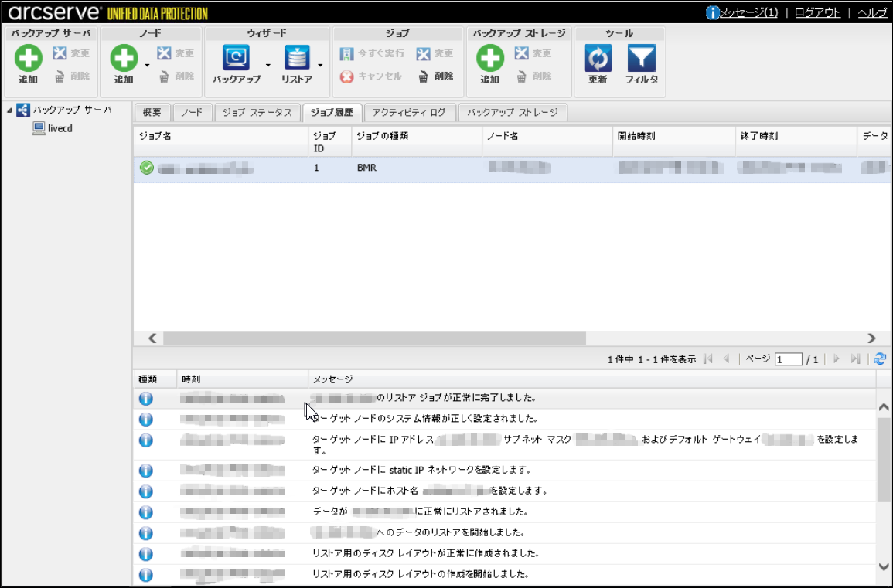
Task: Click the page number input field
Action: pyautogui.click(x=788, y=360)
